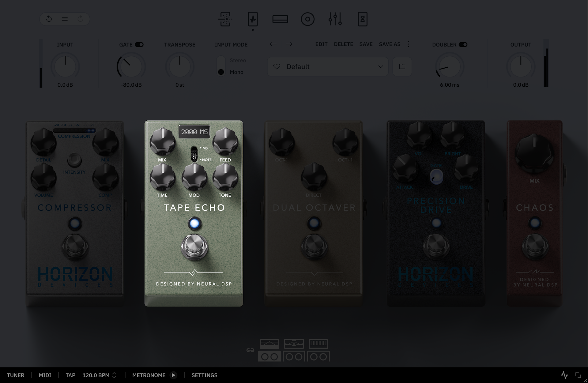The width and height of the screenshot is (588, 383).
Task: Start the metronome with the play button
Action: [173, 375]
